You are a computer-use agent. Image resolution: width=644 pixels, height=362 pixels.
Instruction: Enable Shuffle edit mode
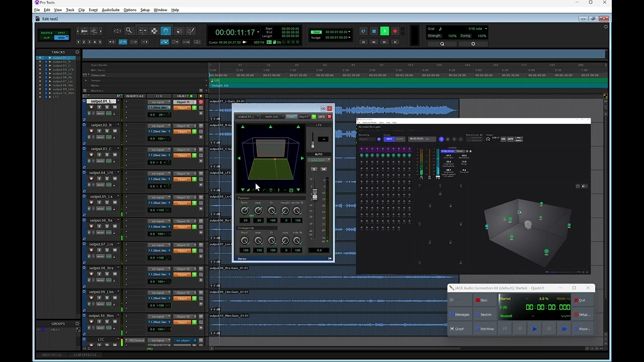pyautogui.click(x=47, y=33)
